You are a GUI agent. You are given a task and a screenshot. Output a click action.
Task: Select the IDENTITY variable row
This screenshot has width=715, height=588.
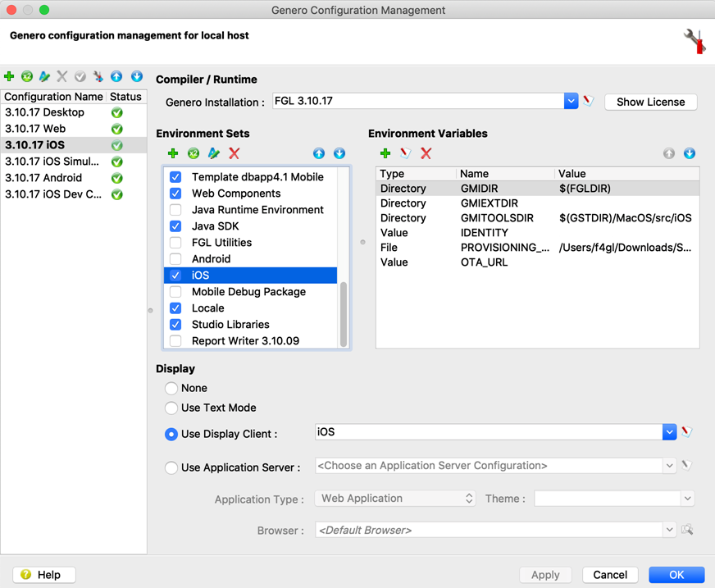(538, 233)
